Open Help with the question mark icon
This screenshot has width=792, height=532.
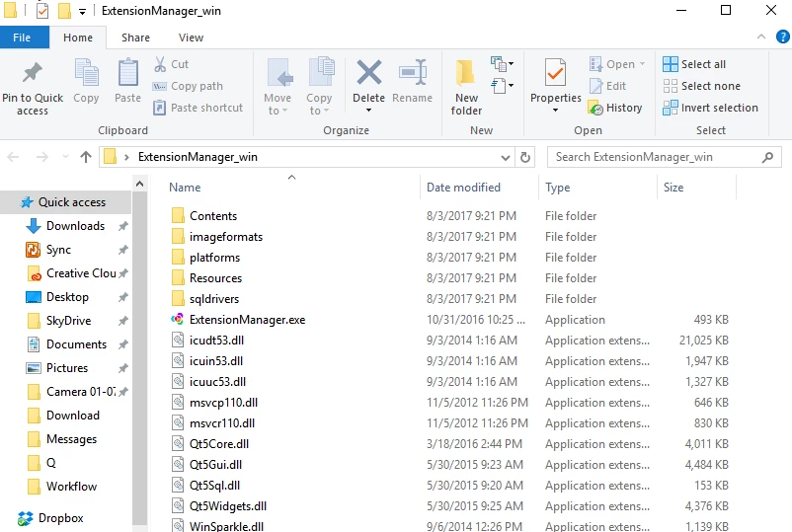783,37
